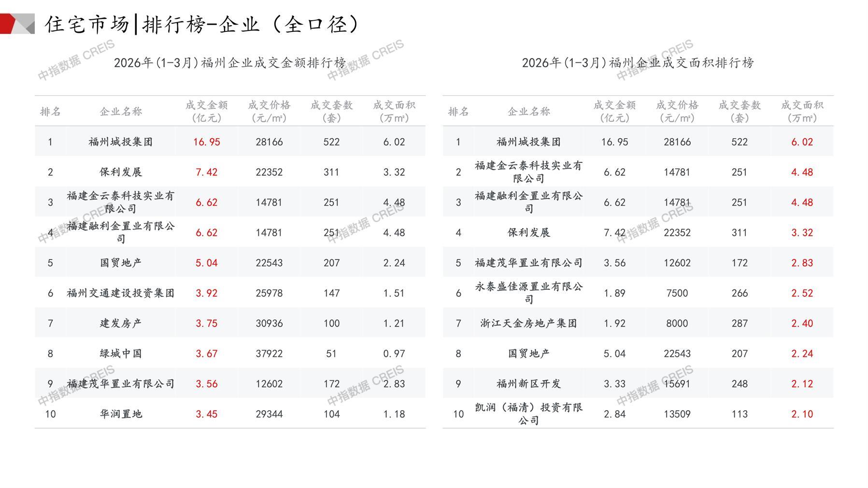Viewport: 868px width, 488px height.
Task: Click the 福州企业成交面积排行榜 table heading
Action: click(638, 63)
